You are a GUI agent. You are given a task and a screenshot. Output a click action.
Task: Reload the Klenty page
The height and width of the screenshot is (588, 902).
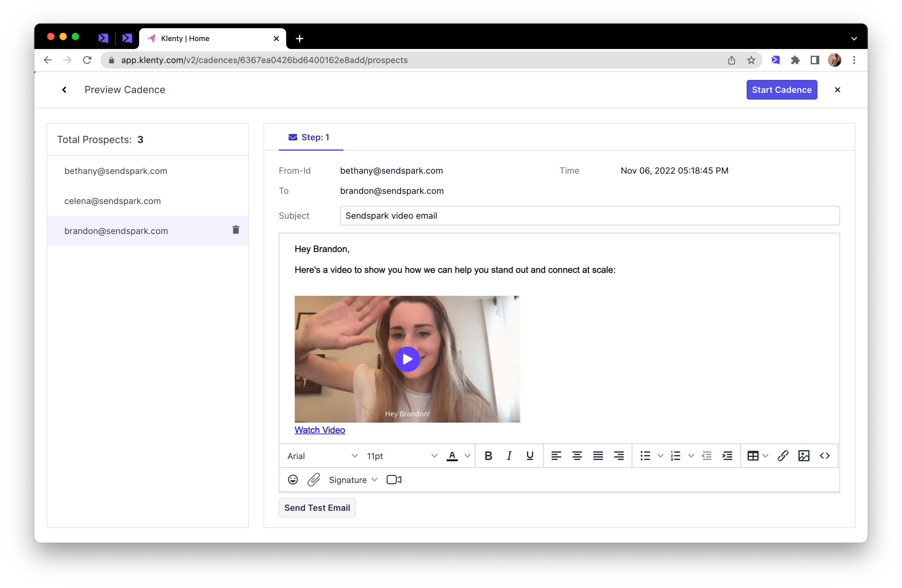tap(87, 60)
